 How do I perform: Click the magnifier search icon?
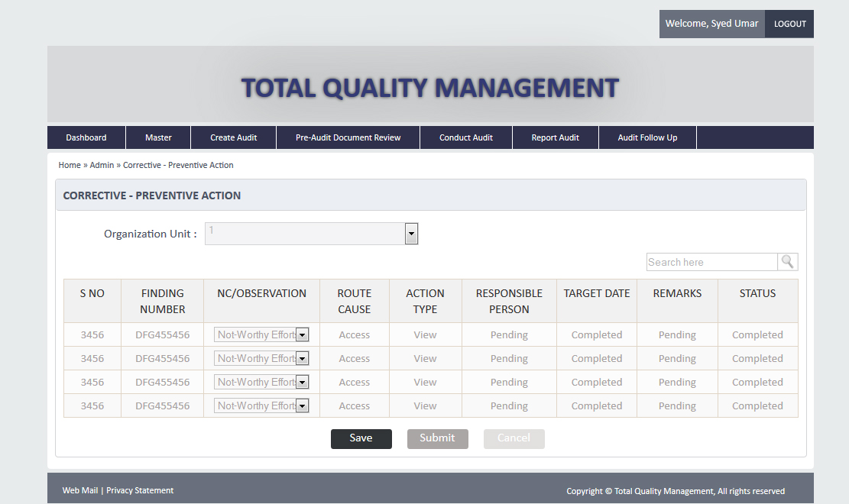[x=787, y=262]
